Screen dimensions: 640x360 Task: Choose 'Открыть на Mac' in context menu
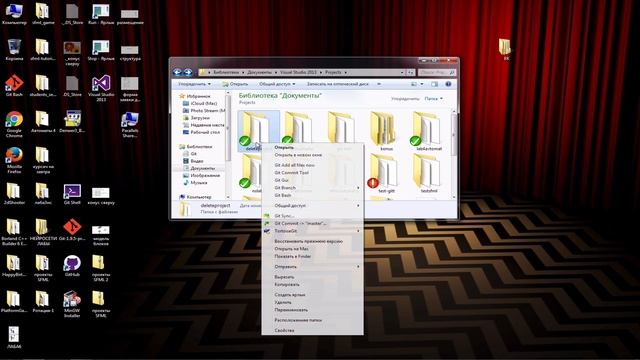[x=312, y=249]
